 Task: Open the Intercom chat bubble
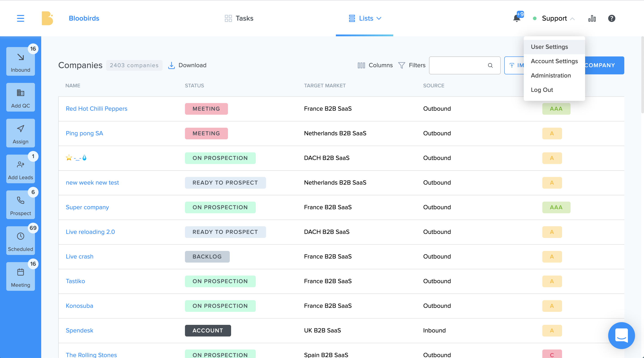(621, 335)
